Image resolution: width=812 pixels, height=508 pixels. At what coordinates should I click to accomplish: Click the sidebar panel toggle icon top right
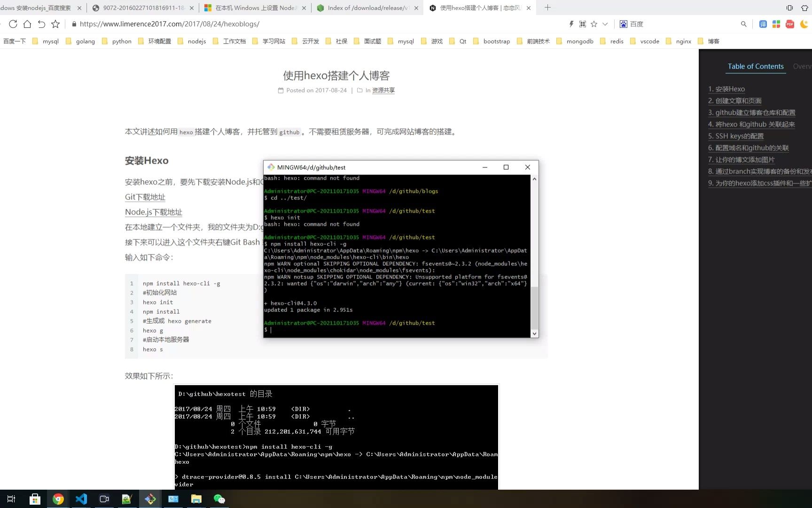point(789,8)
